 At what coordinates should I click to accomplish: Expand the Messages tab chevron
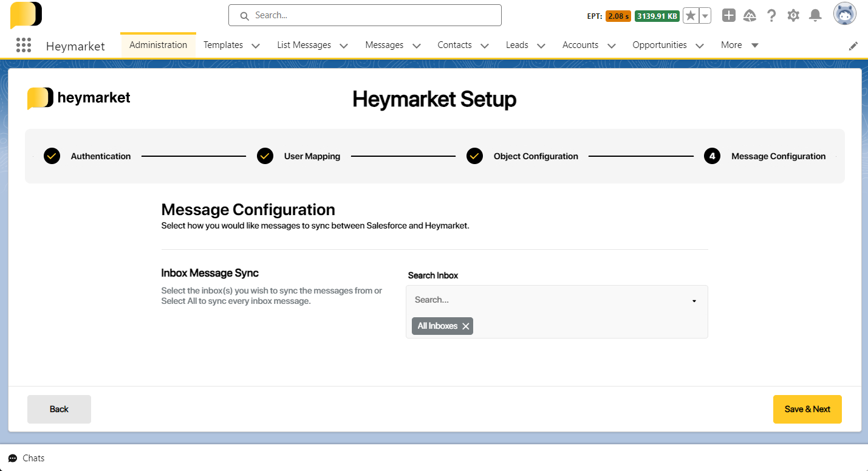point(417,46)
